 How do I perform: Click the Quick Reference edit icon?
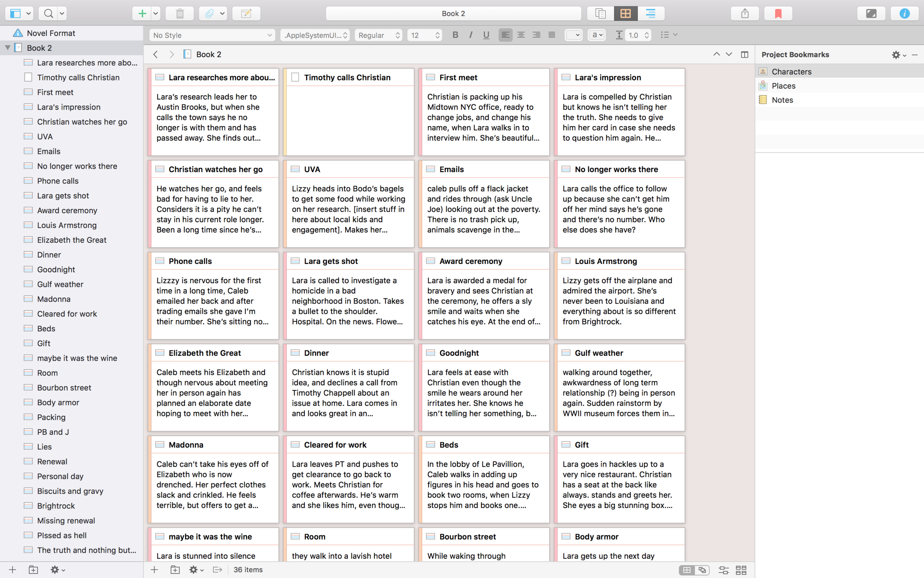pos(247,13)
